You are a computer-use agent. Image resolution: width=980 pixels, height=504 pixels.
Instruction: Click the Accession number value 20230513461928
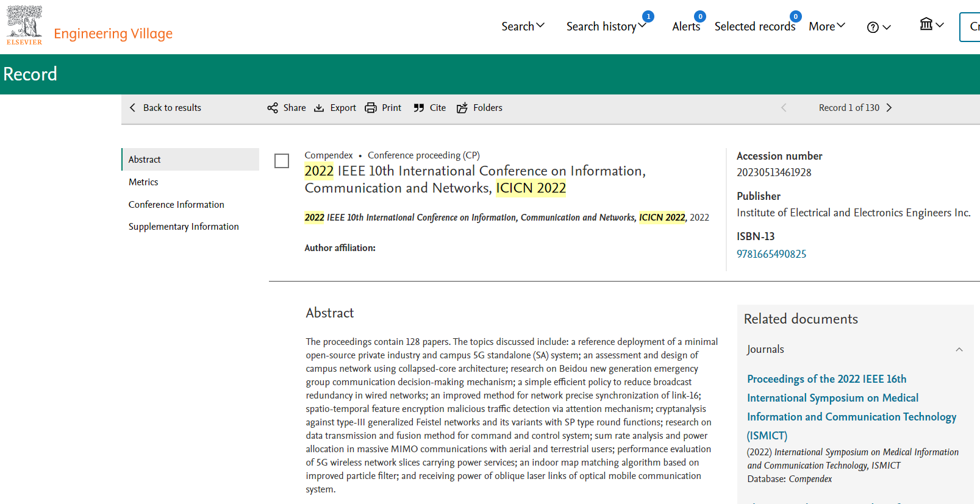pos(774,172)
